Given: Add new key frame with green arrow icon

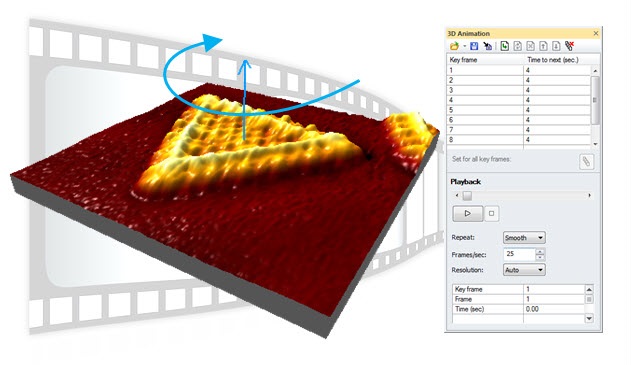Looking at the screenshot, I should (x=505, y=46).
